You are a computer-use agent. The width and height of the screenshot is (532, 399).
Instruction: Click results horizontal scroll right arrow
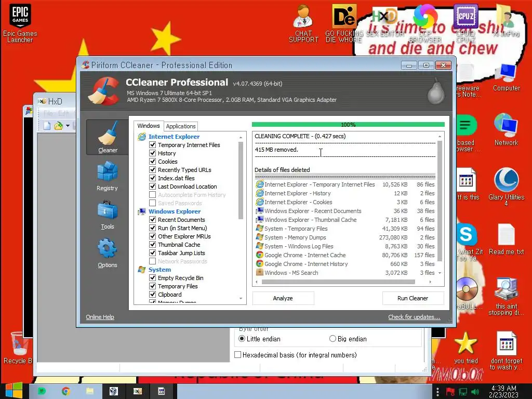pyautogui.click(x=430, y=282)
